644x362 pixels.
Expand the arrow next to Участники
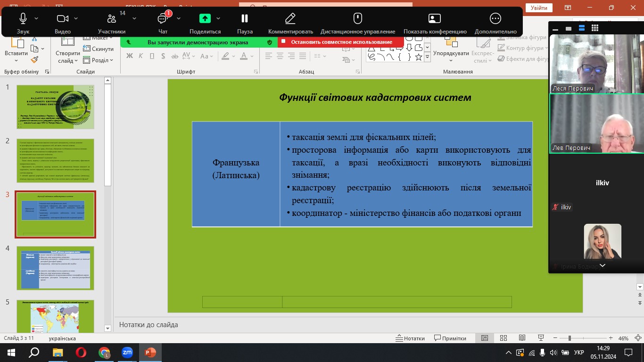(134, 18)
